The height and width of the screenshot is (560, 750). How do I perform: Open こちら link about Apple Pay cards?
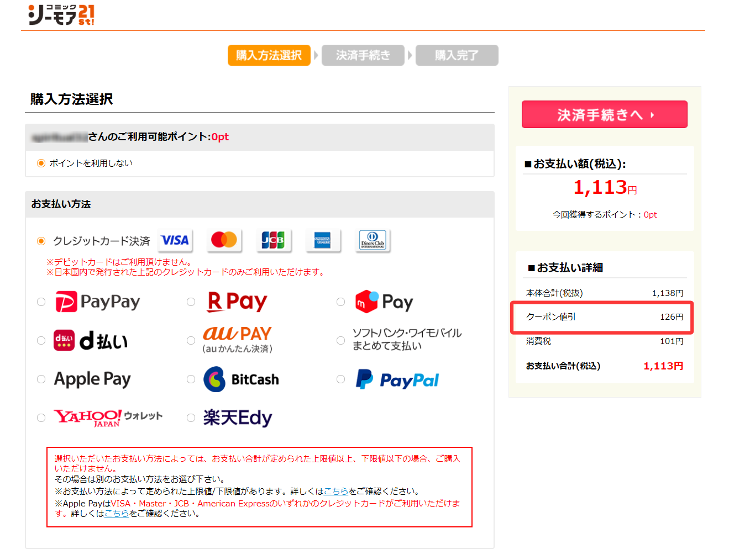coord(117,513)
